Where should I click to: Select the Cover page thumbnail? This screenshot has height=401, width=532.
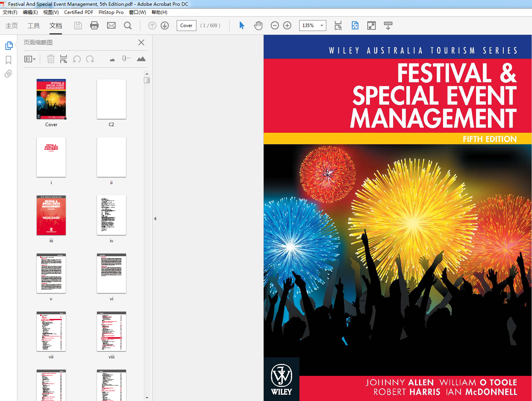point(51,99)
